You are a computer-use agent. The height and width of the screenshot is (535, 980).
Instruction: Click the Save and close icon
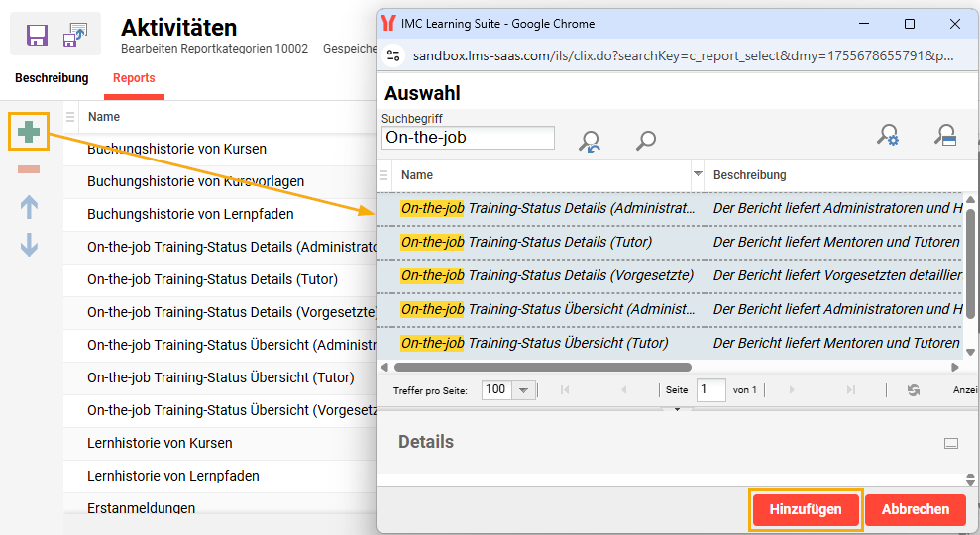(x=75, y=36)
